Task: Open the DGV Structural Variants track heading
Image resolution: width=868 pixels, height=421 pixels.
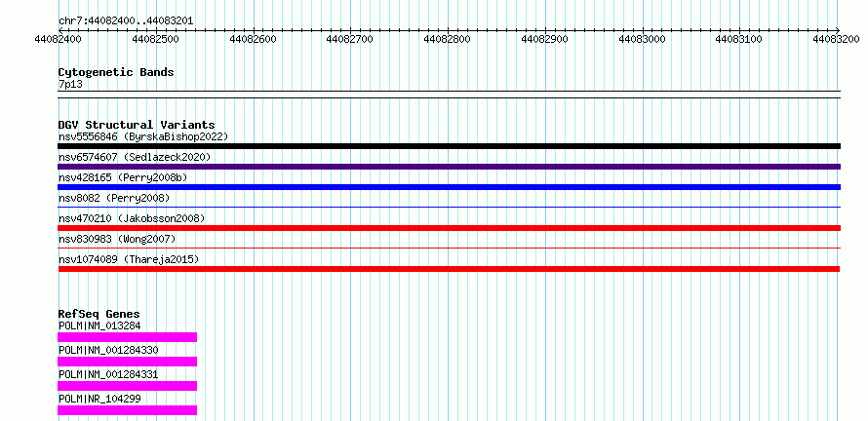Action: click(137, 125)
